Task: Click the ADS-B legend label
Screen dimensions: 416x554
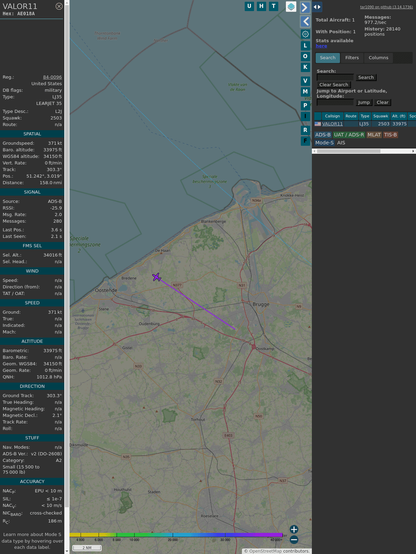Action: point(323,135)
